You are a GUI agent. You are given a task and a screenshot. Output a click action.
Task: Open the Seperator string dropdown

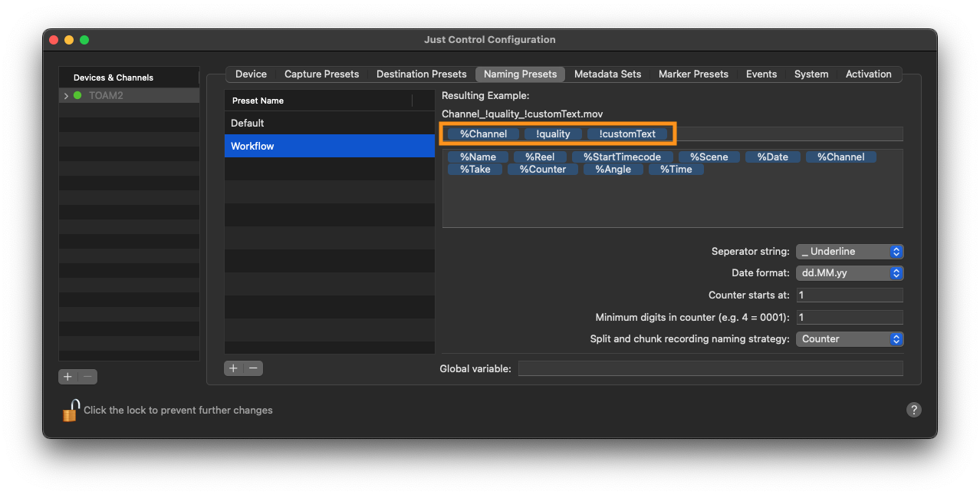tap(850, 252)
